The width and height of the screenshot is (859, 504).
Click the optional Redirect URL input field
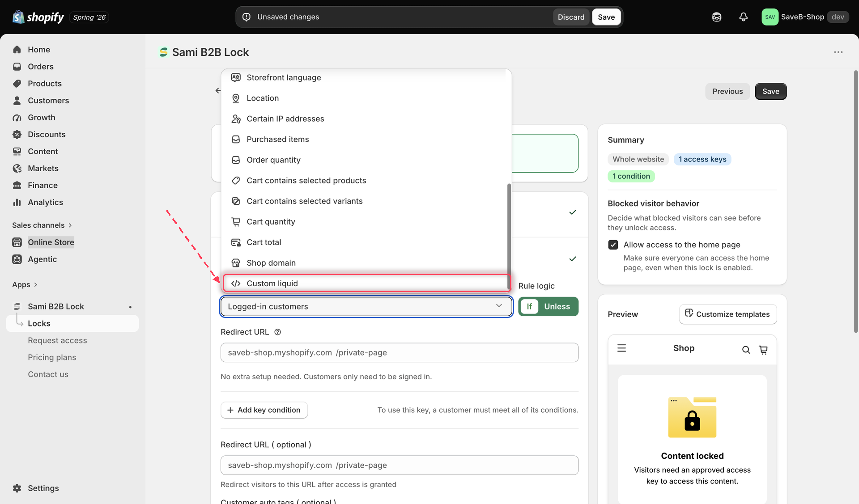pos(399,466)
